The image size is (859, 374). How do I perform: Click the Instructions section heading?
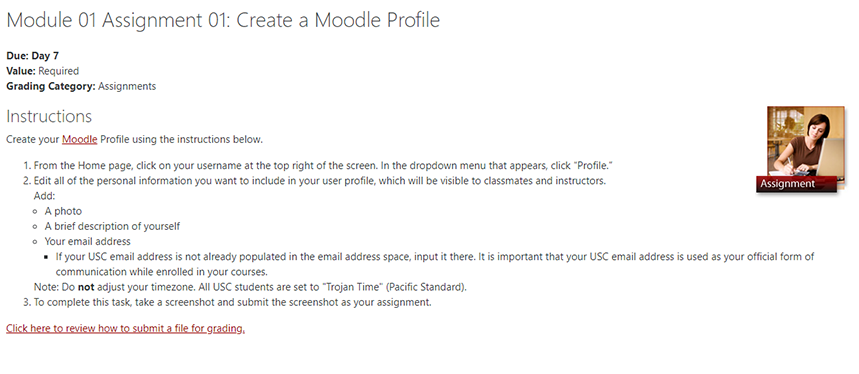coord(49,116)
